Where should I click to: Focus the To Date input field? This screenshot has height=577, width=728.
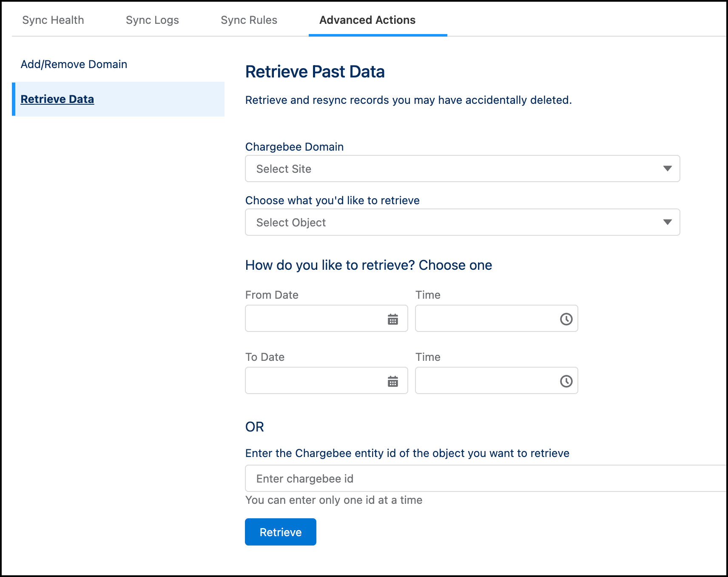coord(315,381)
